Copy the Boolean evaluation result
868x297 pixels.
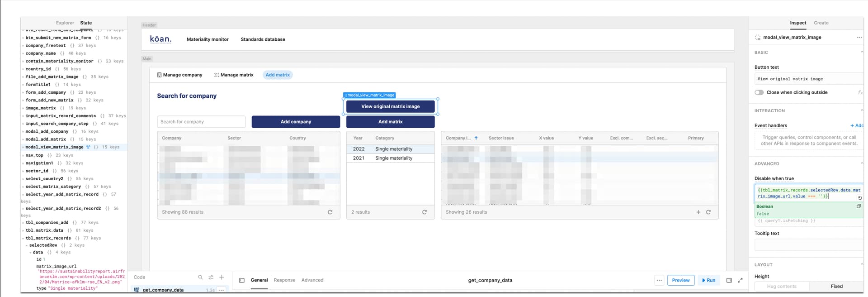click(x=859, y=206)
